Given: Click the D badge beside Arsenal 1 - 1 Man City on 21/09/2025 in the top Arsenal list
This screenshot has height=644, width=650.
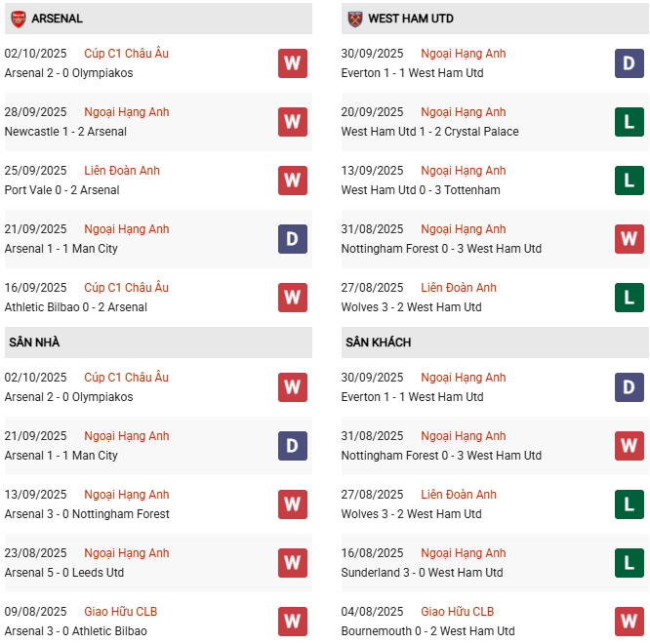Looking at the screenshot, I should coord(292,239).
